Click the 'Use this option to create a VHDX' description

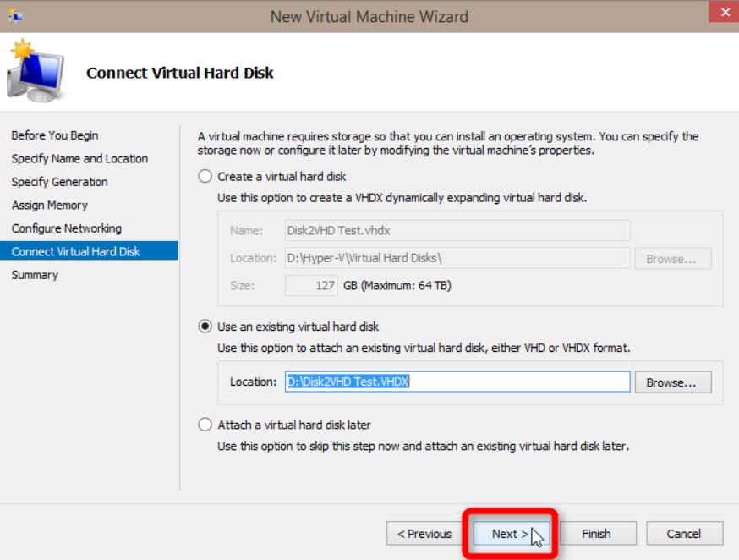pos(402,197)
